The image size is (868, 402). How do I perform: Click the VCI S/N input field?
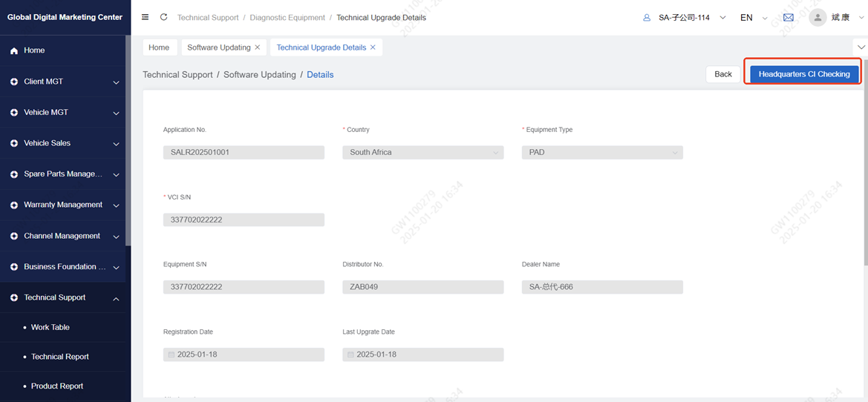(x=244, y=220)
